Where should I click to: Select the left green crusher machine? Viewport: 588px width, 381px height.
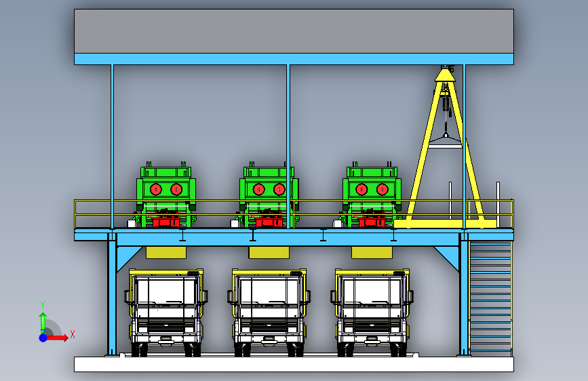pyautogui.click(x=165, y=195)
